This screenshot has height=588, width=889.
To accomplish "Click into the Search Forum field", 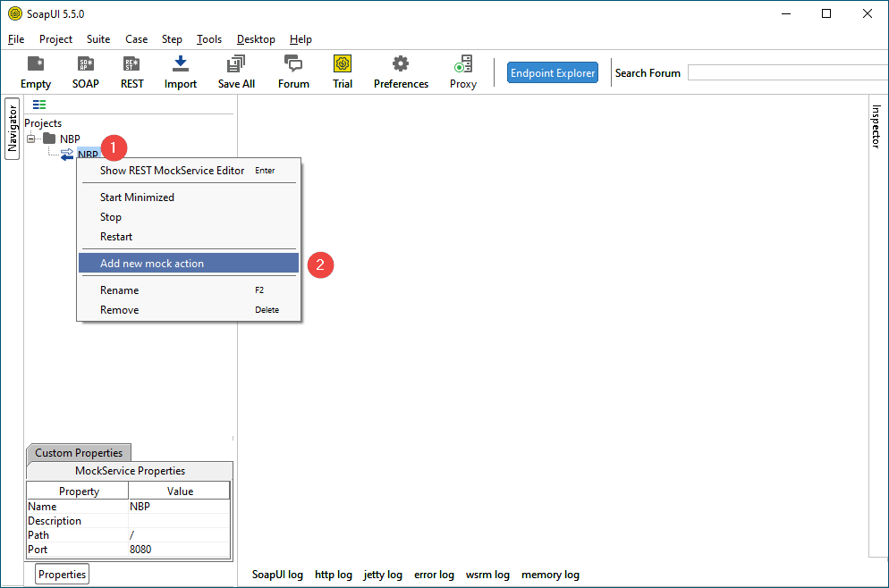I will pyautogui.click(x=788, y=72).
